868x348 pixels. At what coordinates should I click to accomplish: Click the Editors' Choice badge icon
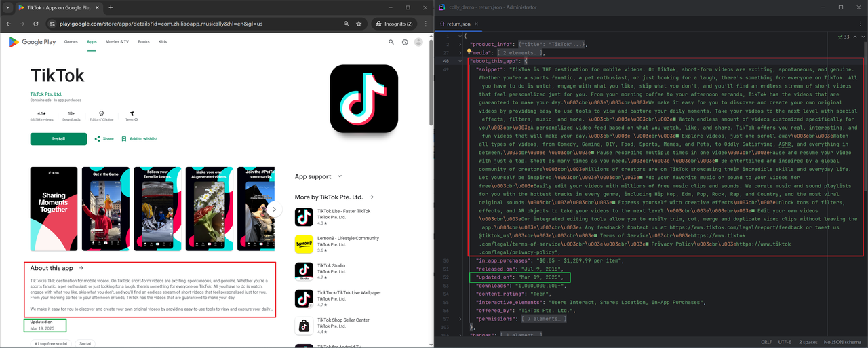coord(101,114)
